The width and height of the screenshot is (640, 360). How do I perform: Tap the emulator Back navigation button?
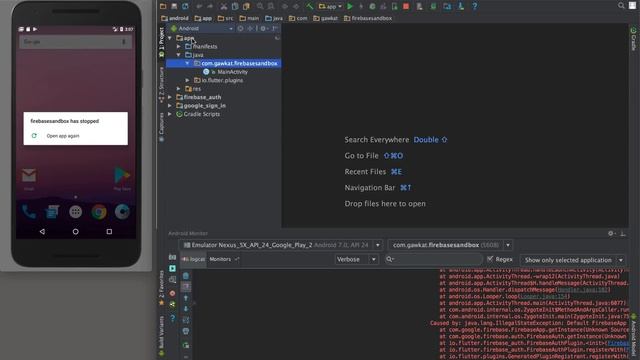(x=42, y=231)
